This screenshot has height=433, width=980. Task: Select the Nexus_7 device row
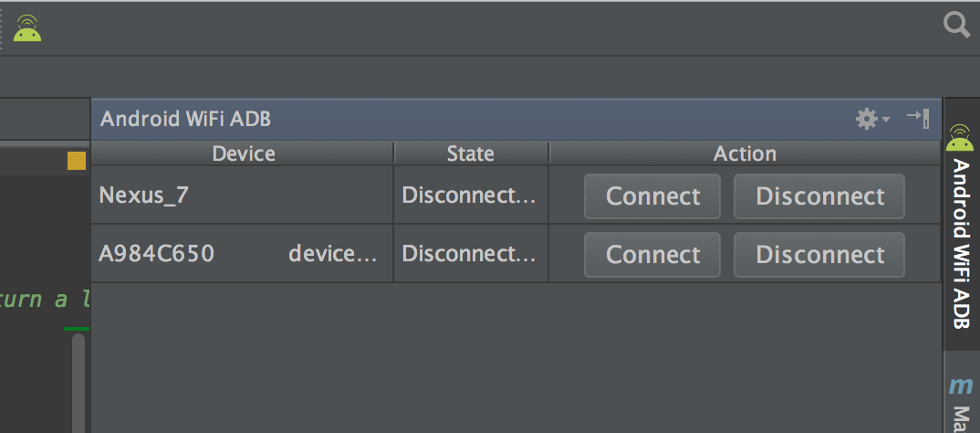(516, 195)
